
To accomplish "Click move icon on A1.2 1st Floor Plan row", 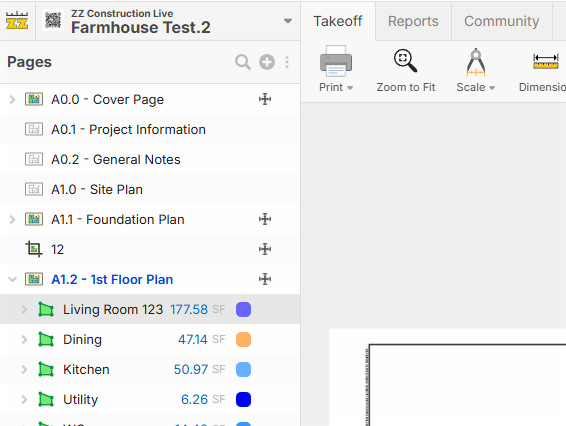I will pyautogui.click(x=265, y=279).
